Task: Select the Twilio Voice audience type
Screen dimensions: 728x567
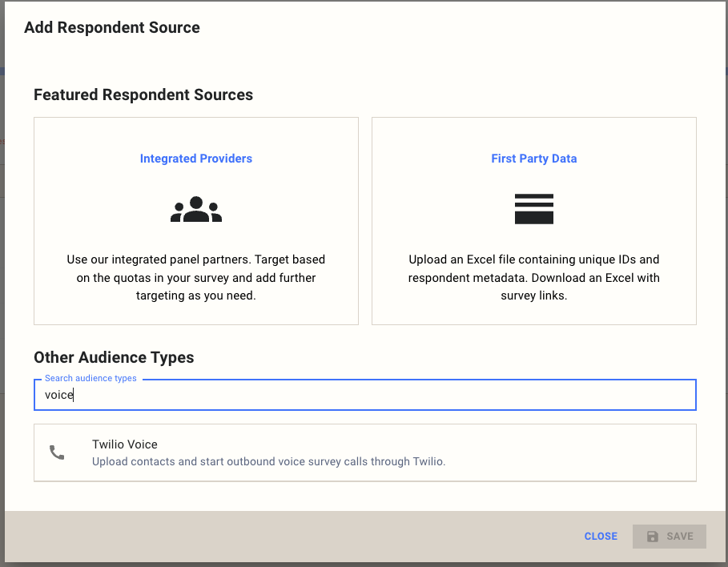Action: (x=364, y=451)
